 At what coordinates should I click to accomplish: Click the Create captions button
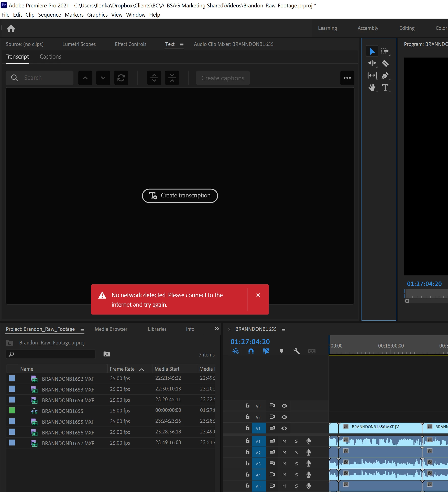pyautogui.click(x=223, y=78)
